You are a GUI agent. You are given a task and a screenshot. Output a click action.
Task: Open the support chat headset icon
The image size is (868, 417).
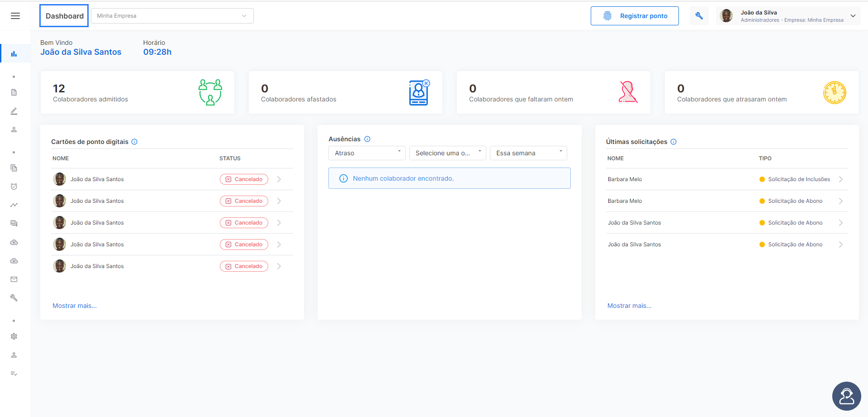[846, 396]
